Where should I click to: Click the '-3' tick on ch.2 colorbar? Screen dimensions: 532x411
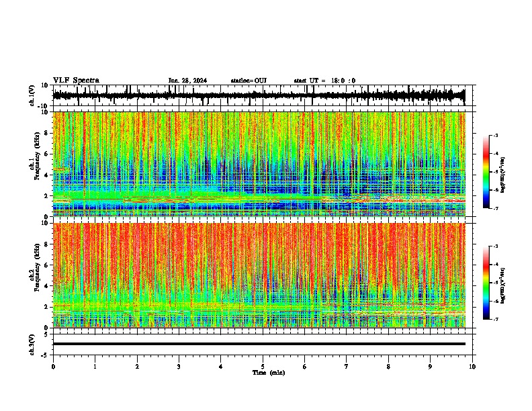495,246
